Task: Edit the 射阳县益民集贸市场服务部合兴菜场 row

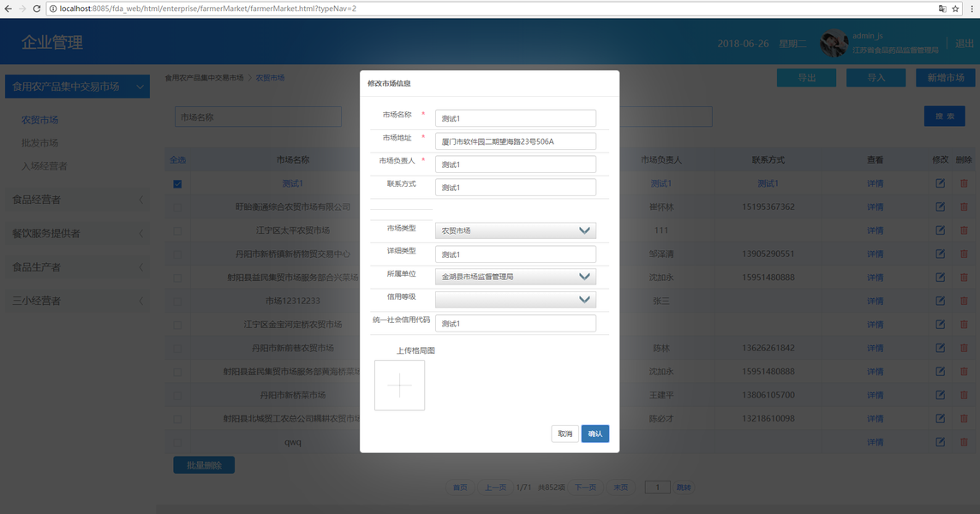Action: coord(940,277)
